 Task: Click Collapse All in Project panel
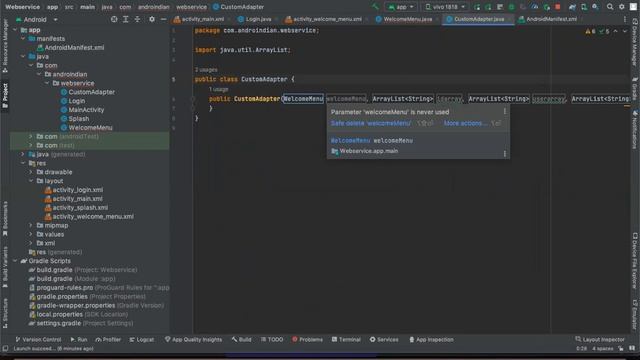[x=137, y=19]
